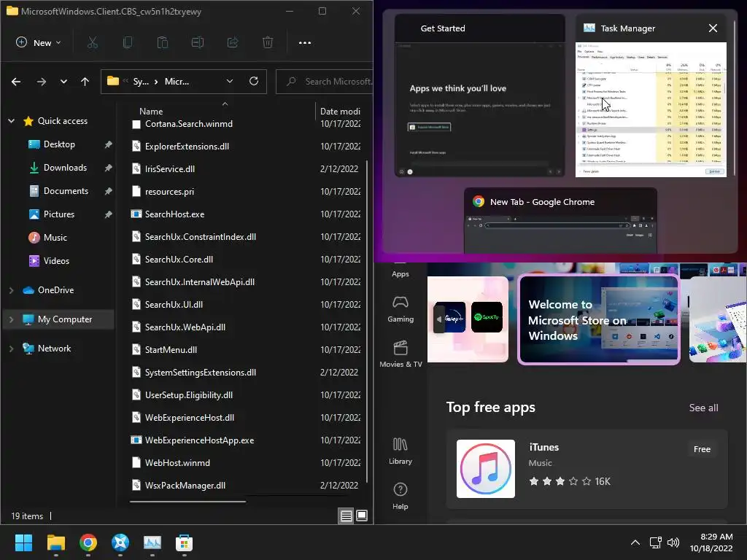747x560 pixels.
Task: Close the Task Manager snap thumbnail
Action: [x=713, y=28]
